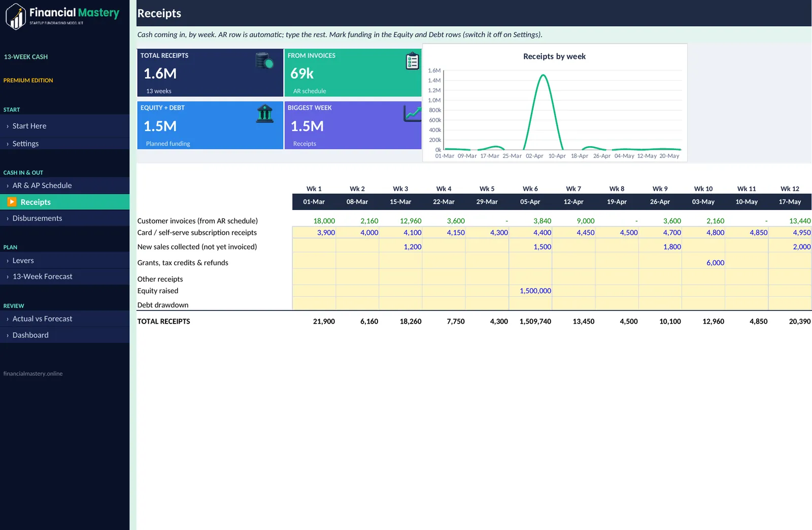This screenshot has height=530, width=812.
Task: Click the chevron next to Start Here
Action: pyautogui.click(x=8, y=126)
